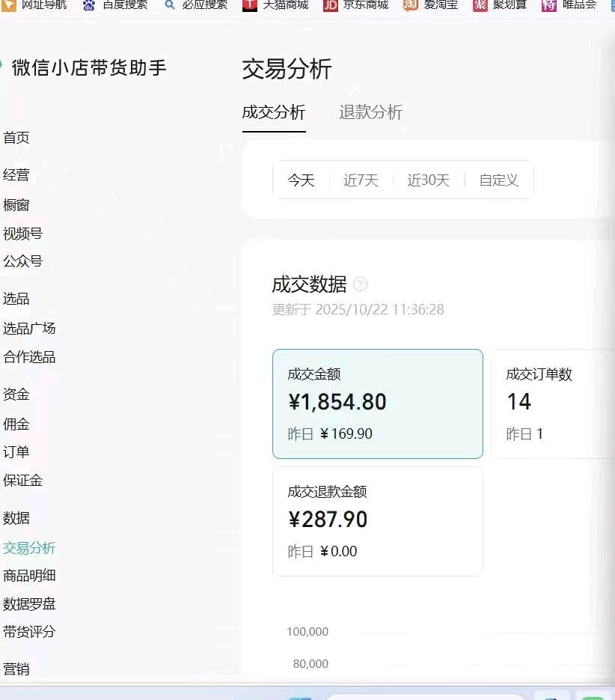The height and width of the screenshot is (700, 615).
Task: Choose the 近30天 date range
Action: click(428, 180)
